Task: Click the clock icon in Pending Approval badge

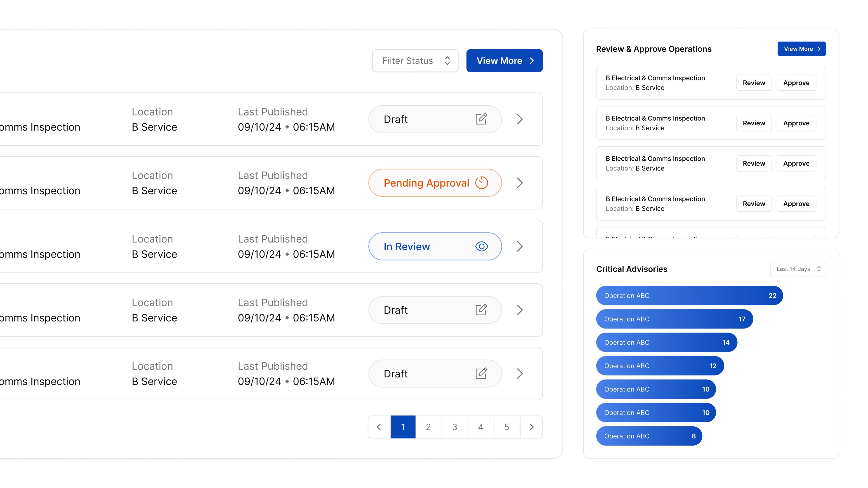Action: click(x=481, y=183)
